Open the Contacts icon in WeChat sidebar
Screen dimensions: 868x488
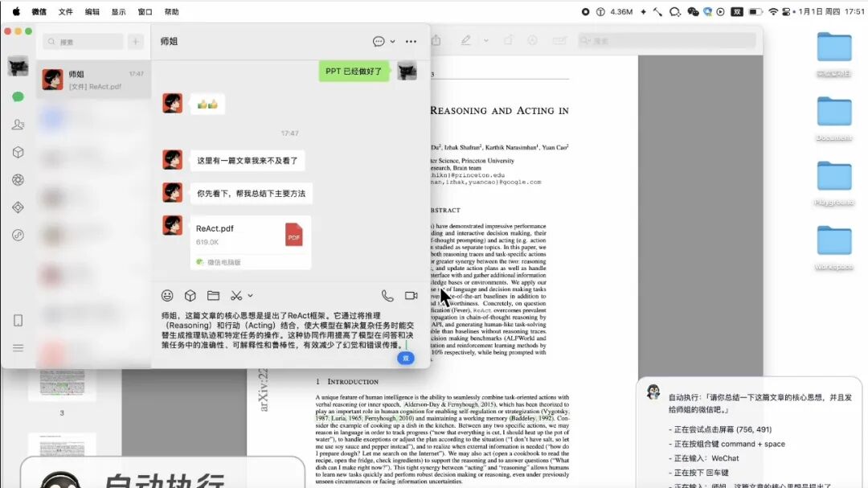pos(18,125)
